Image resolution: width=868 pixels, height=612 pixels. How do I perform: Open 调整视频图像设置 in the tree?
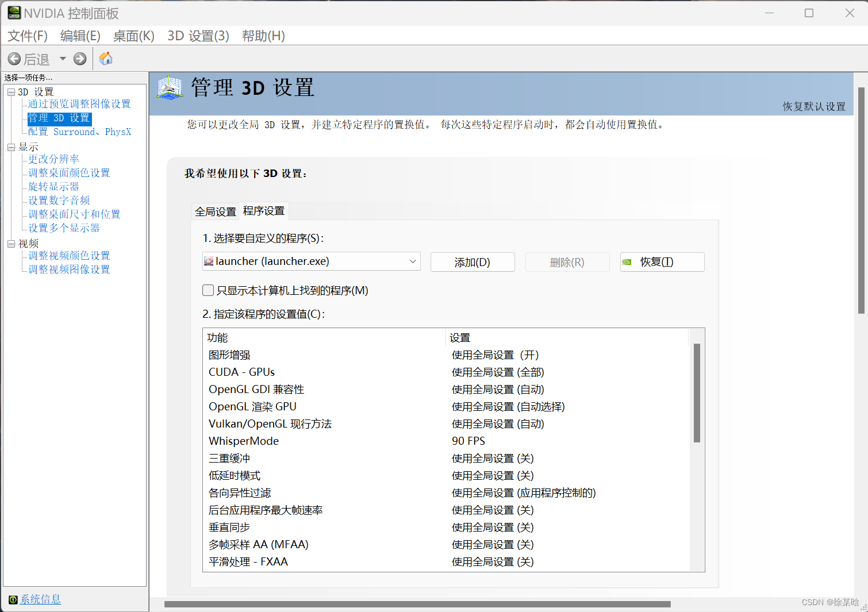pyautogui.click(x=69, y=270)
